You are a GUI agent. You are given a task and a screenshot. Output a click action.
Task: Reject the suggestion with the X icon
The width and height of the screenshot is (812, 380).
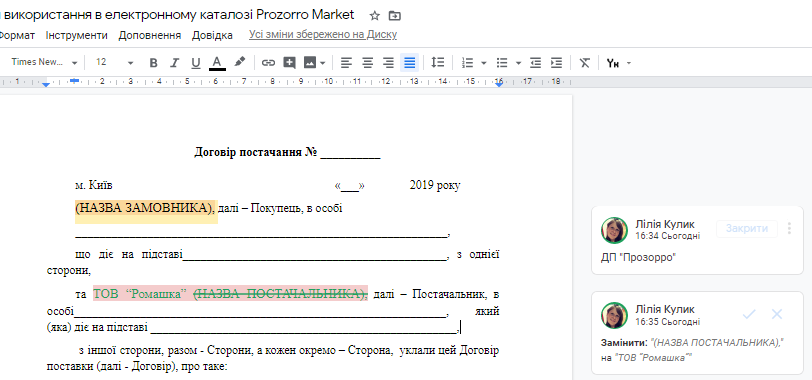pos(777,314)
